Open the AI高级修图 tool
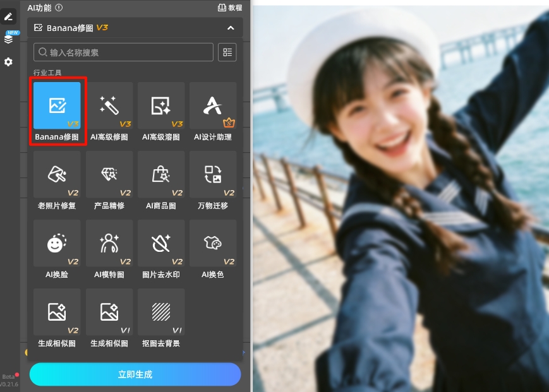This screenshot has width=549, height=392. pos(109,105)
